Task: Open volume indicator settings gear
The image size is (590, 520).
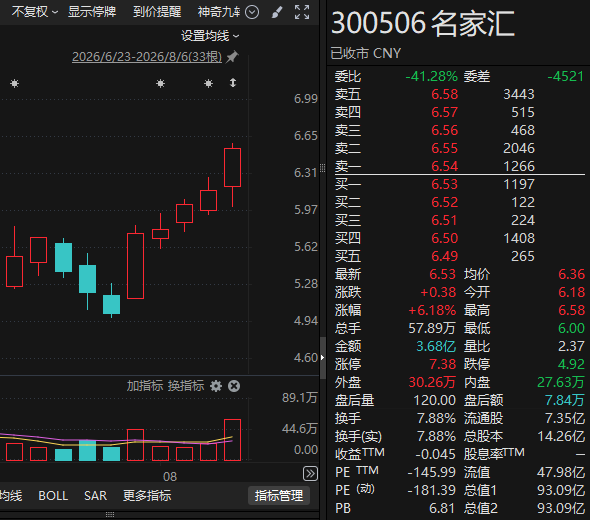Action: point(216,386)
